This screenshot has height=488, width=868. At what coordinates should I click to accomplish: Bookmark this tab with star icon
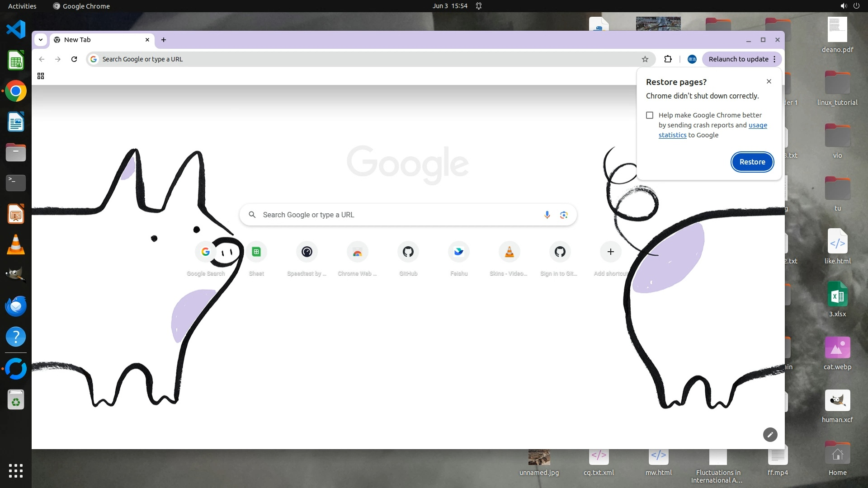[x=645, y=59]
